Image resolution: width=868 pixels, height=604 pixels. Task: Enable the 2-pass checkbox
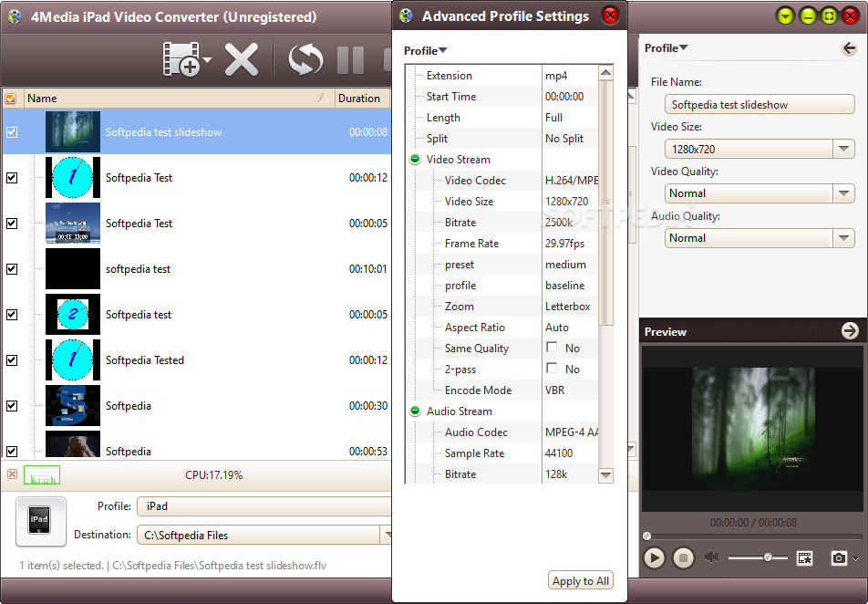[552, 368]
